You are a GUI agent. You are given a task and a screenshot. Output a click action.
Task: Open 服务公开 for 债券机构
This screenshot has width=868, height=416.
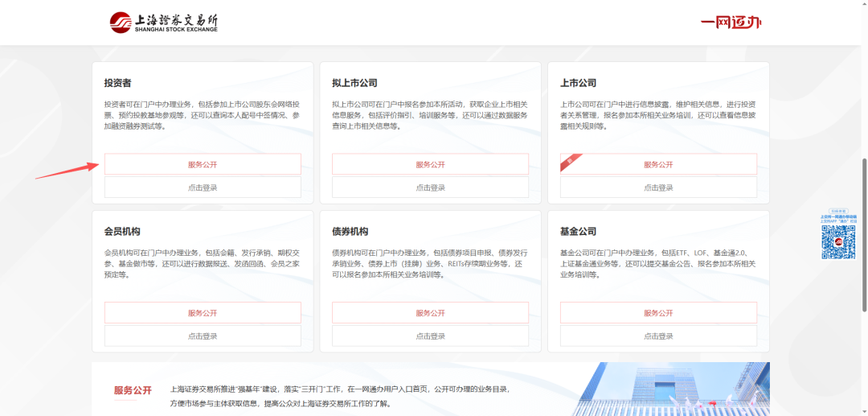(x=430, y=313)
